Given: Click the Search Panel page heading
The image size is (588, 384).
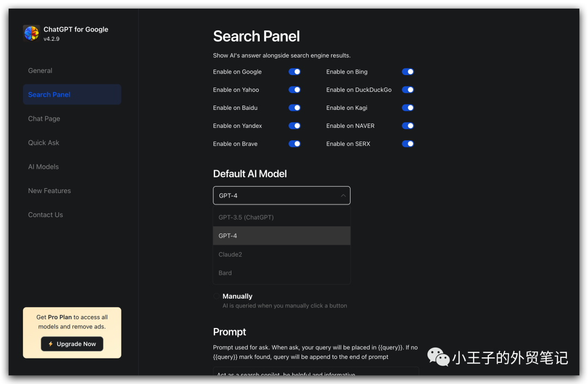Looking at the screenshot, I should (x=256, y=36).
